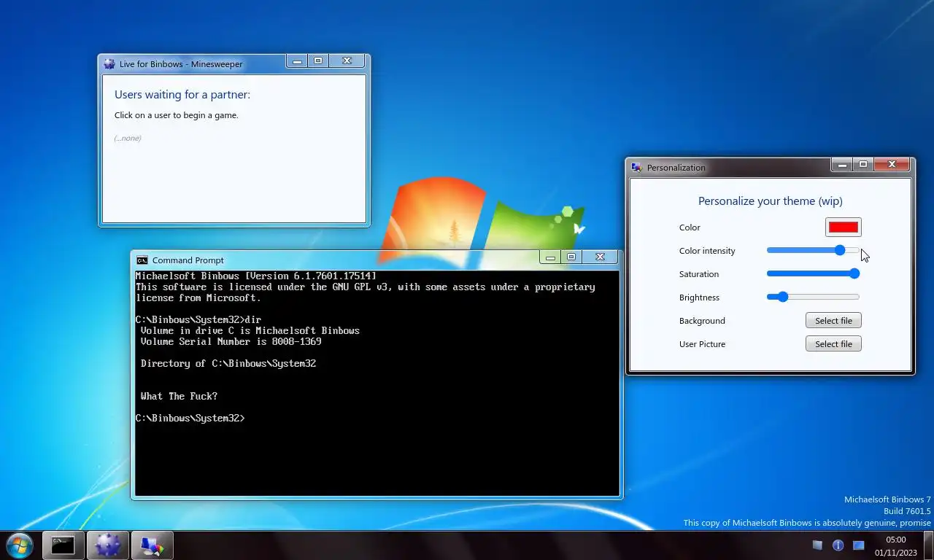
Task: Click the Show desktop strip beside the clock
Action: click(928, 545)
